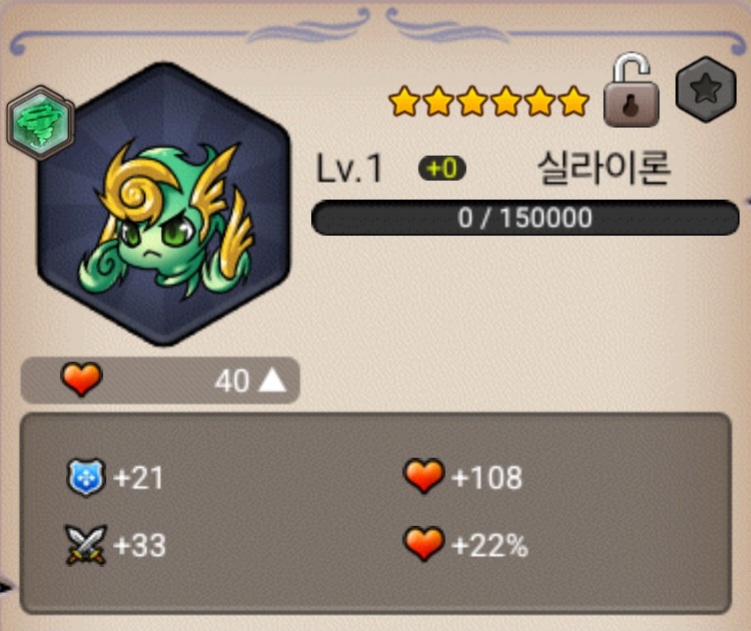Image resolution: width=751 pixels, height=631 pixels.
Task: Click the crossed swords attack icon
Action: 86,545
